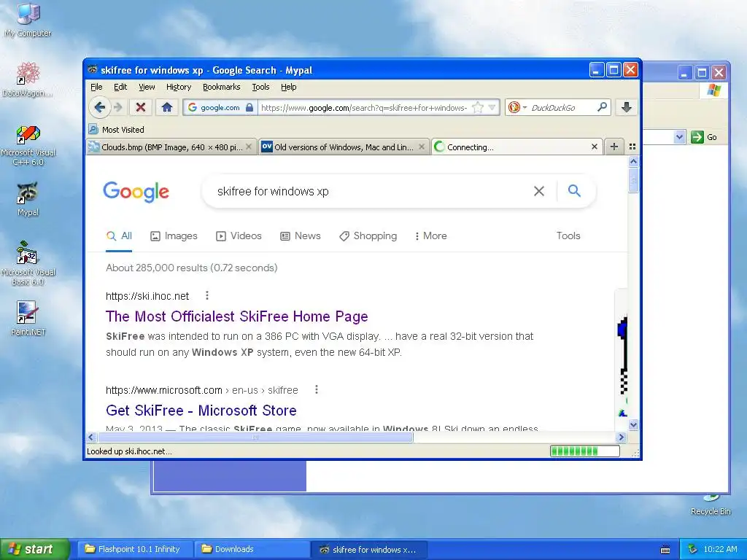This screenshot has width=747, height=560.
Task: Open the File menu
Action: pos(96,87)
